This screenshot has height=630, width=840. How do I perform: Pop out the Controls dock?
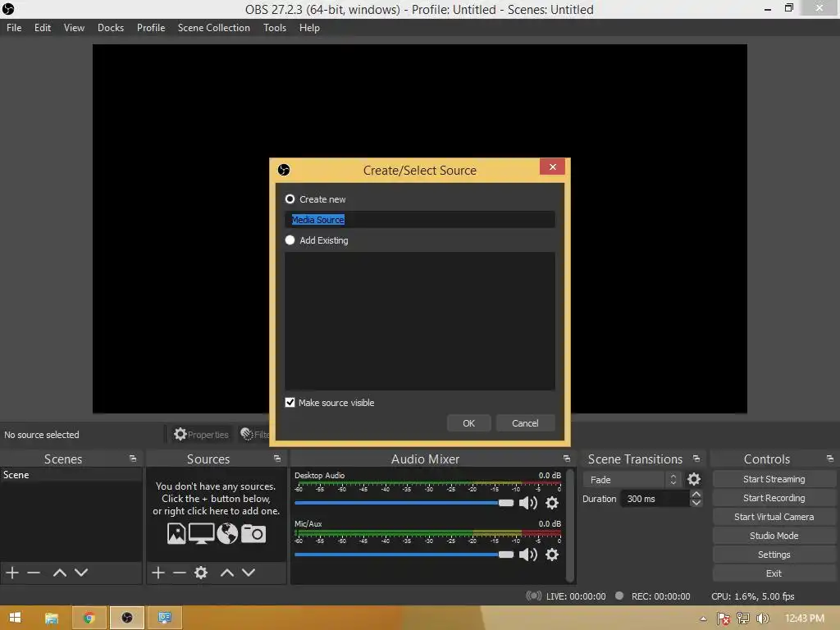point(830,459)
